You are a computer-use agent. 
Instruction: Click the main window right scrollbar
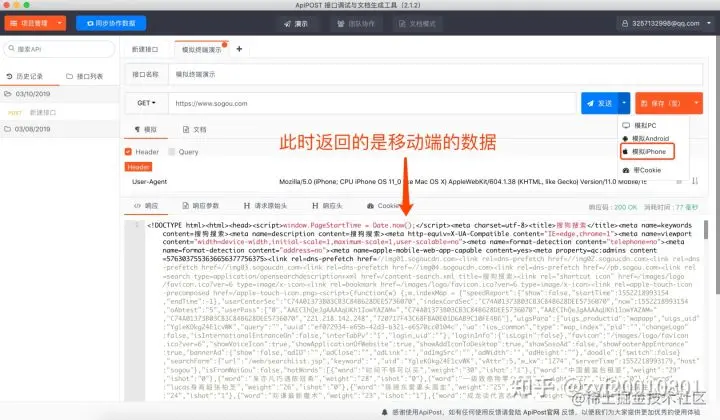tap(717, 165)
